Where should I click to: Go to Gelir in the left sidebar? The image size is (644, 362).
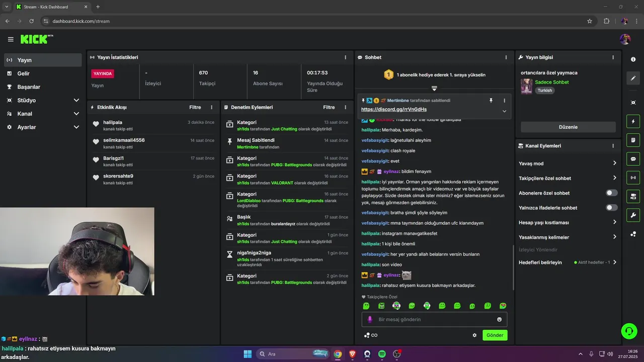[43, 73]
